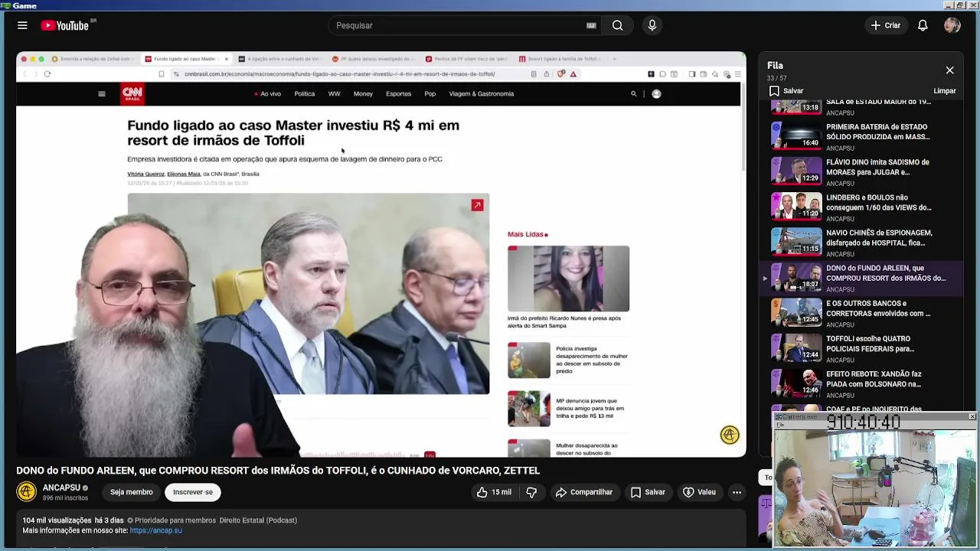Click the CNN page search icon
Screen dimensions: 980x551
633,94
